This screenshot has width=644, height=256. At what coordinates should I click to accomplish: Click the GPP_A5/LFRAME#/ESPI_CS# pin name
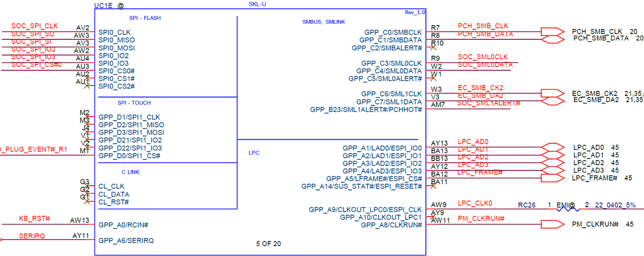tap(374, 179)
